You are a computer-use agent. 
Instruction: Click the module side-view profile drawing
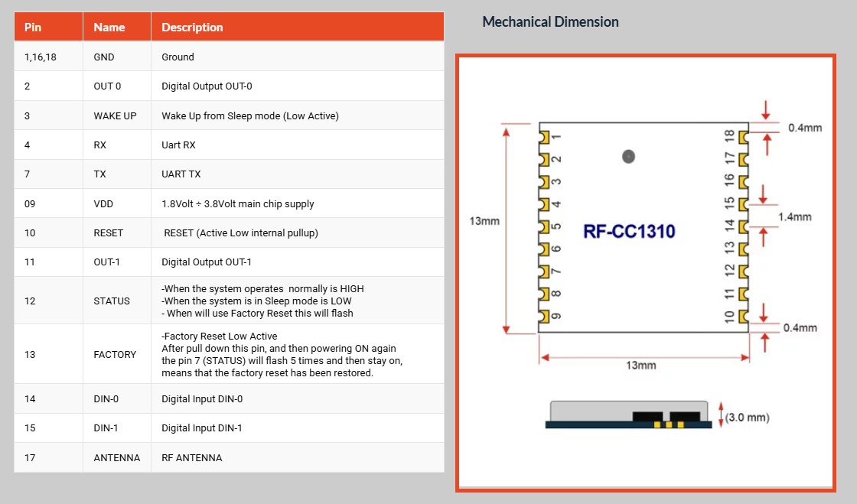click(628, 415)
